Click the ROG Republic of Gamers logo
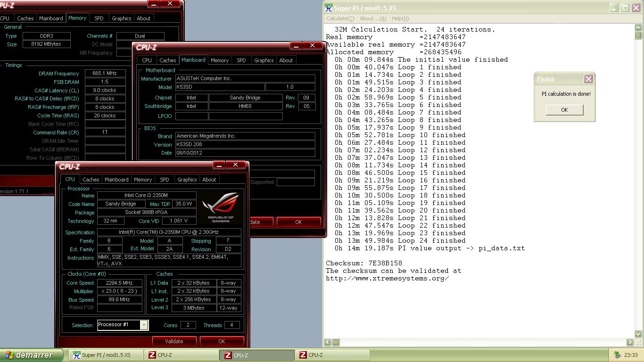This screenshot has width=644, height=362. click(x=220, y=207)
